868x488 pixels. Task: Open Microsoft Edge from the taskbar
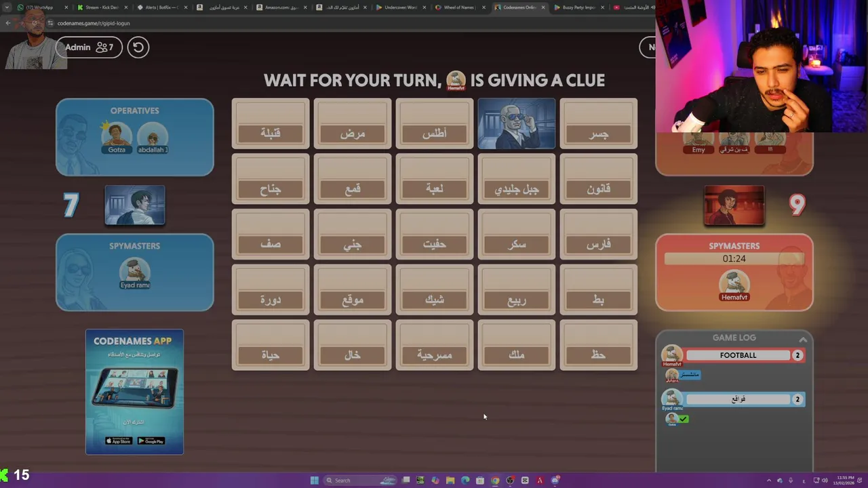[x=465, y=481]
